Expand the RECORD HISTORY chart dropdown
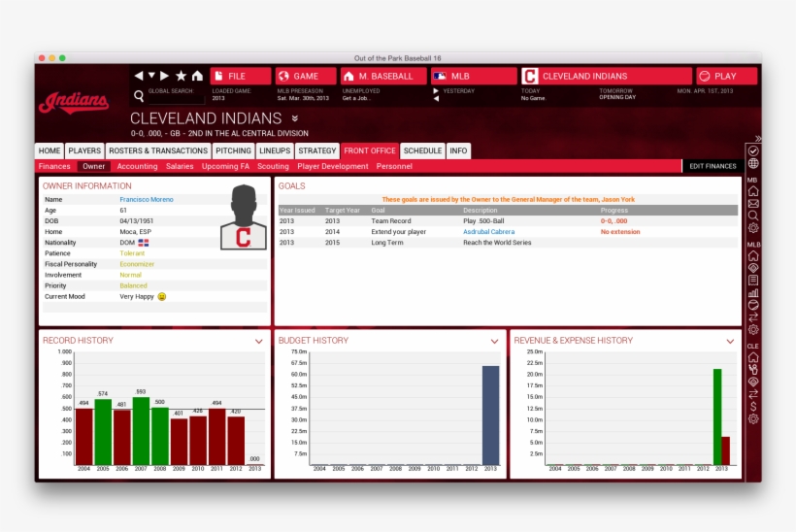This screenshot has height=532, width=796. (259, 341)
